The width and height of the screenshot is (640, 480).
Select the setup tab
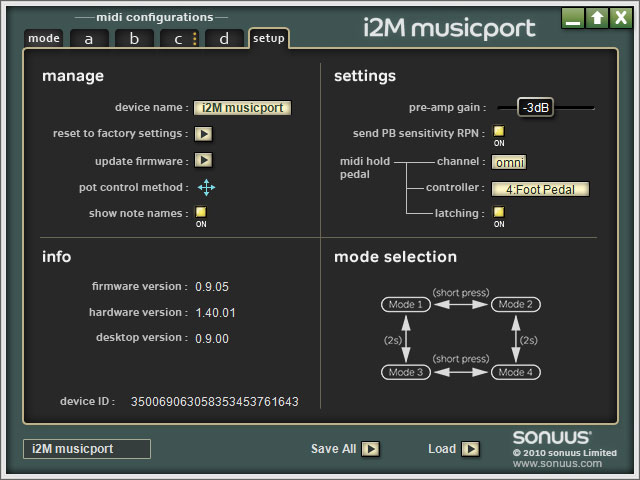click(x=269, y=38)
